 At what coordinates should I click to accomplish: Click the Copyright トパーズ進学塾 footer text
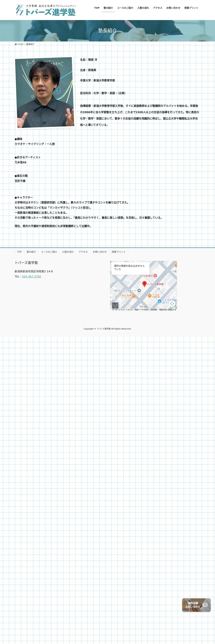pyautogui.click(x=107, y=329)
